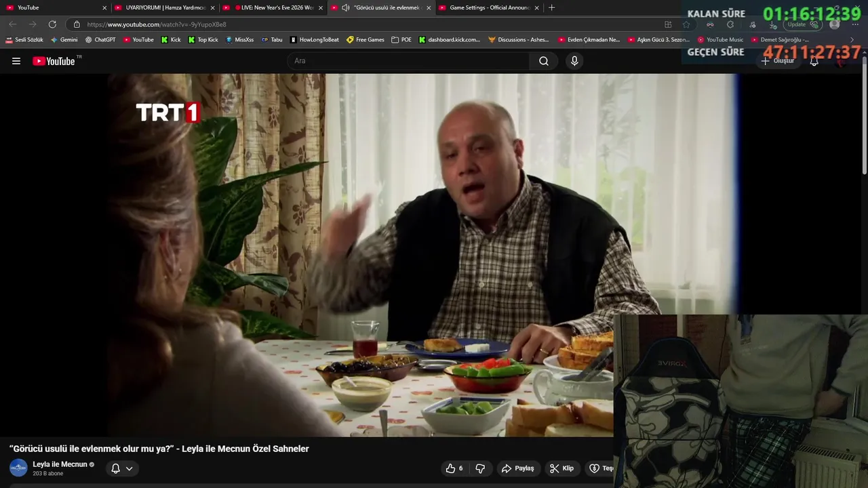
Task: Click the youtube.com address bar
Action: click(366, 24)
